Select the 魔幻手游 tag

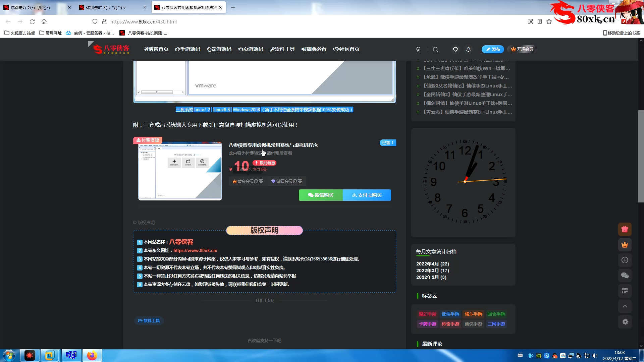pyautogui.click(x=427, y=314)
